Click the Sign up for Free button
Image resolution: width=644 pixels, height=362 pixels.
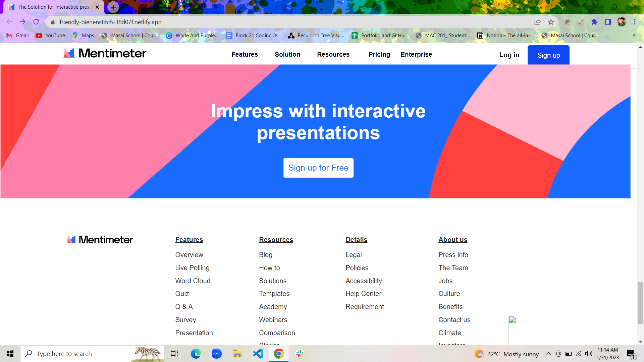[x=318, y=168]
